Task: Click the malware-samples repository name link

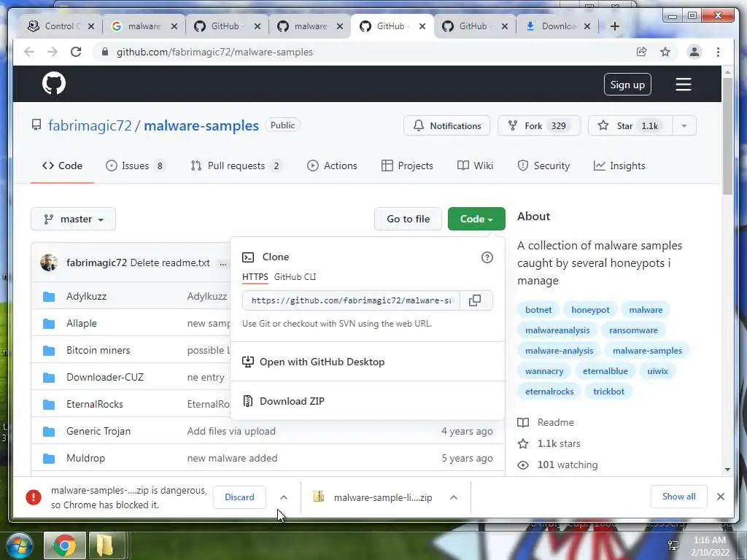Action: [201, 125]
